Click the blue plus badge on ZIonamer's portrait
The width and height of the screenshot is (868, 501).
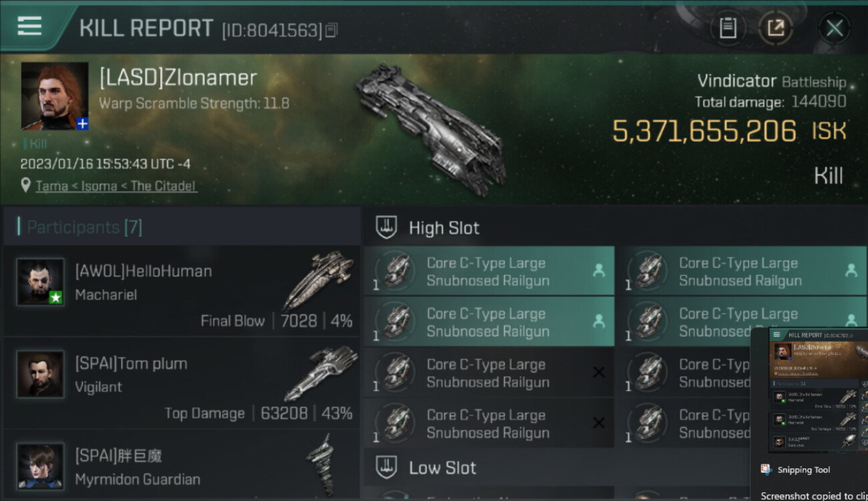(82, 124)
